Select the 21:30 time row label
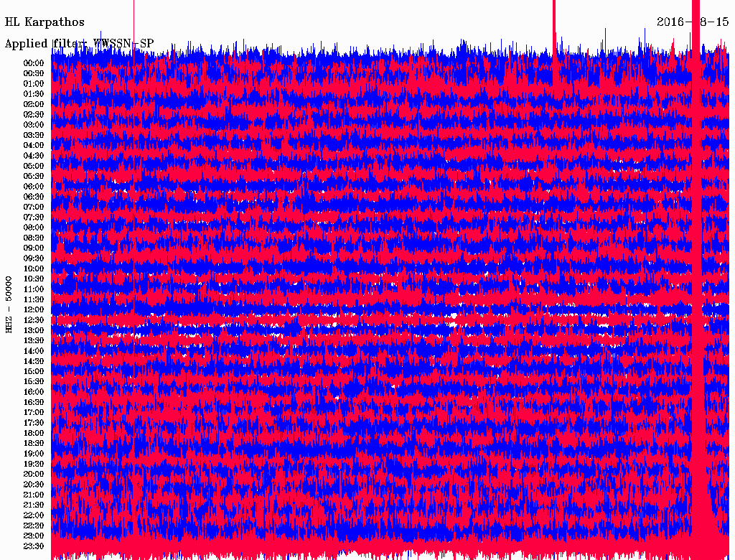The image size is (735, 560). tap(34, 505)
